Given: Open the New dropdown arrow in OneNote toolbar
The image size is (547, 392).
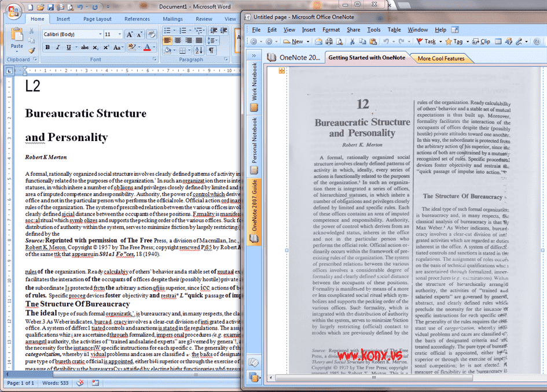Looking at the screenshot, I should [x=308, y=42].
